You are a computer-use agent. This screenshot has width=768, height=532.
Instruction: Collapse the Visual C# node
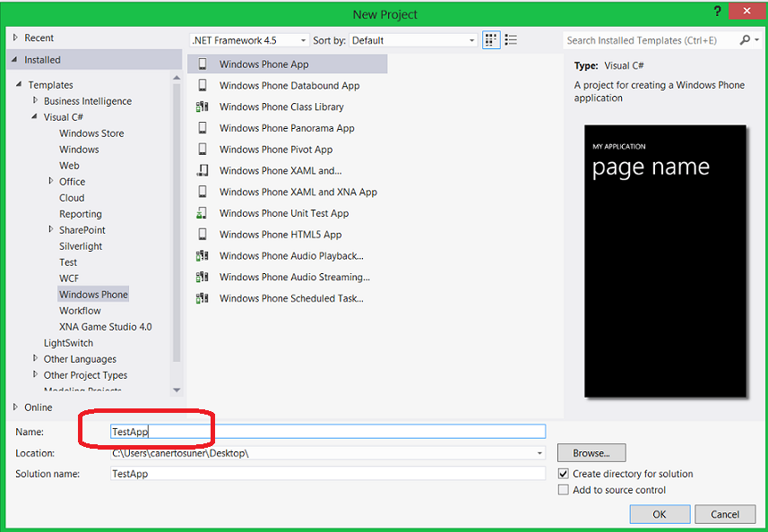(34, 117)
